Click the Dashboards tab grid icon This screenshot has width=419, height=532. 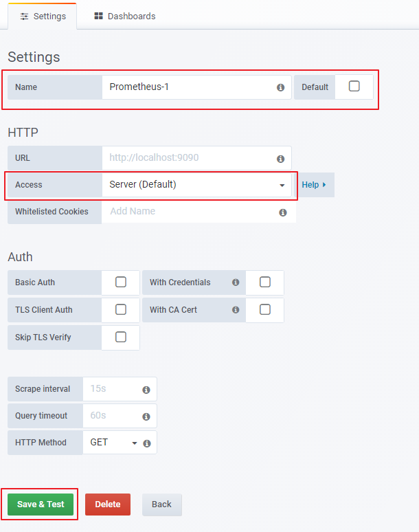click(x=98, y=16)
